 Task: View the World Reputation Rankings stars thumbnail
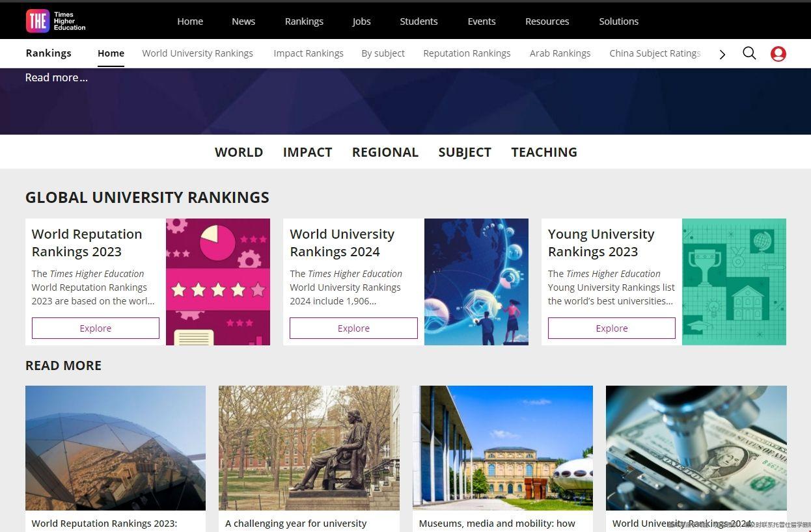click(218, 282)
